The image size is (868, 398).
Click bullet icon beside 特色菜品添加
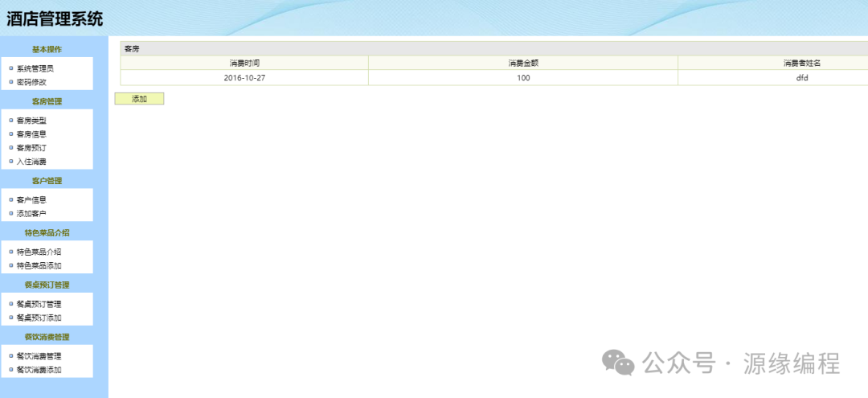click(x=11, y=265)
